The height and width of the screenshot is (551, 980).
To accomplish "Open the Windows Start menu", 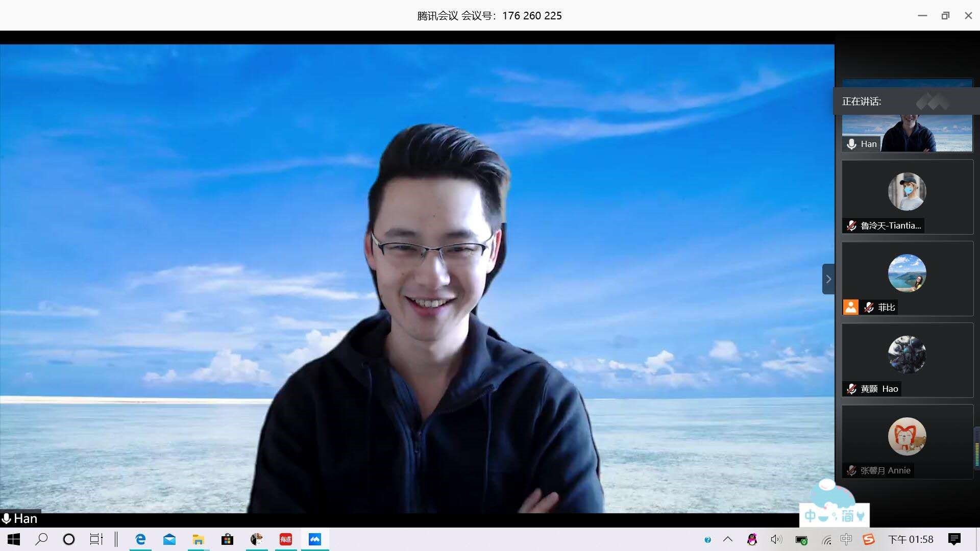I will pyautogui.click(x=14, y=539).
